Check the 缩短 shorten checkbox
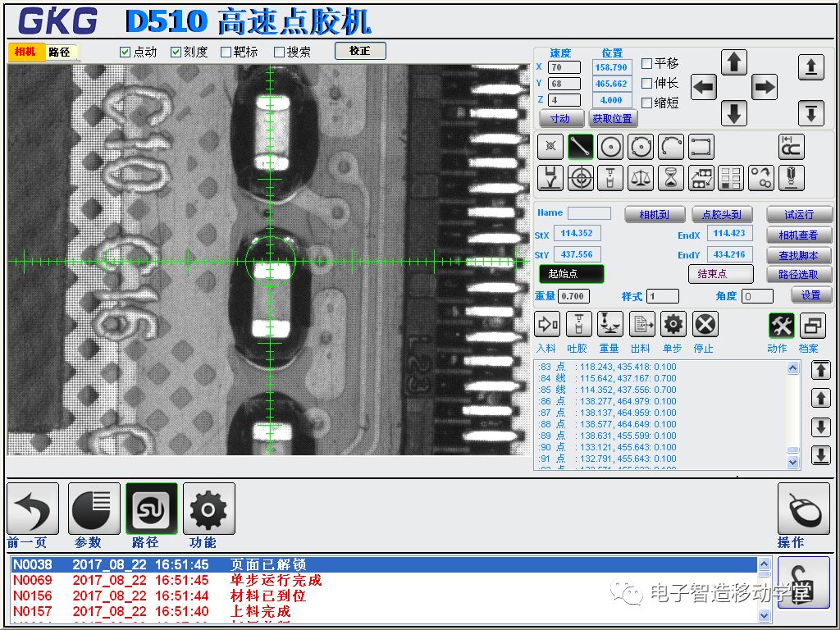This screenshot has width=840, height=630. pyautogui.click(x=646, y=103)
